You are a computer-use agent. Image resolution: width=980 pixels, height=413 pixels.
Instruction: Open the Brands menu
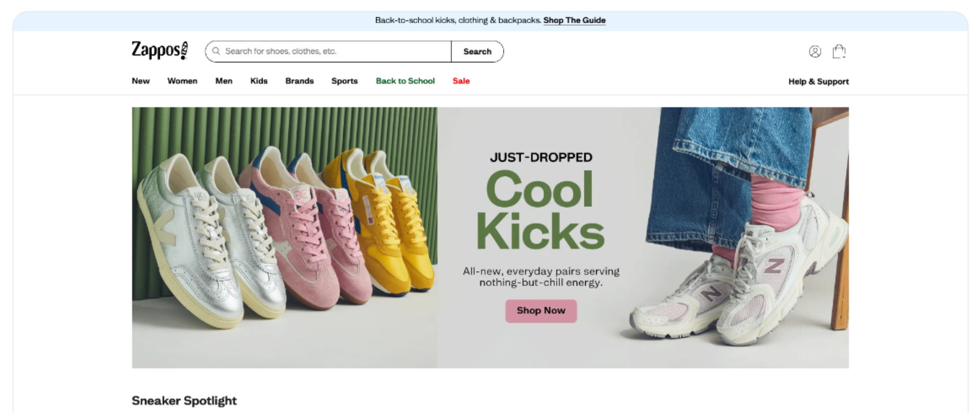pos(299,81)
